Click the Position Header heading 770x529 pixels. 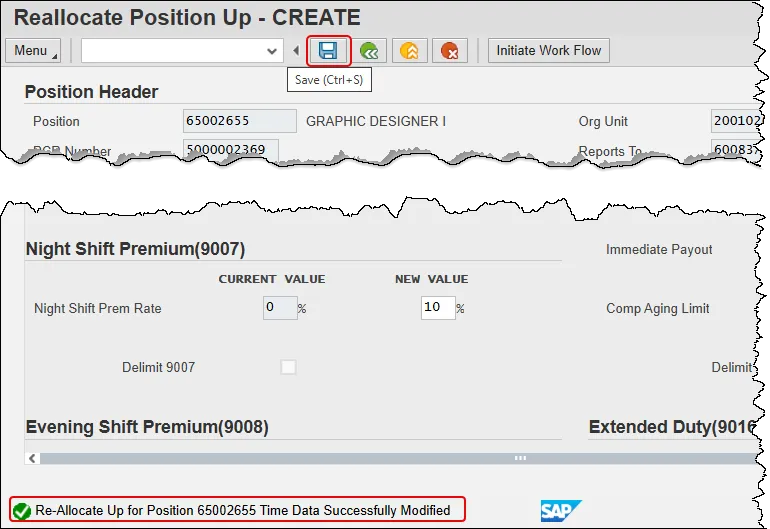[91, 92]
